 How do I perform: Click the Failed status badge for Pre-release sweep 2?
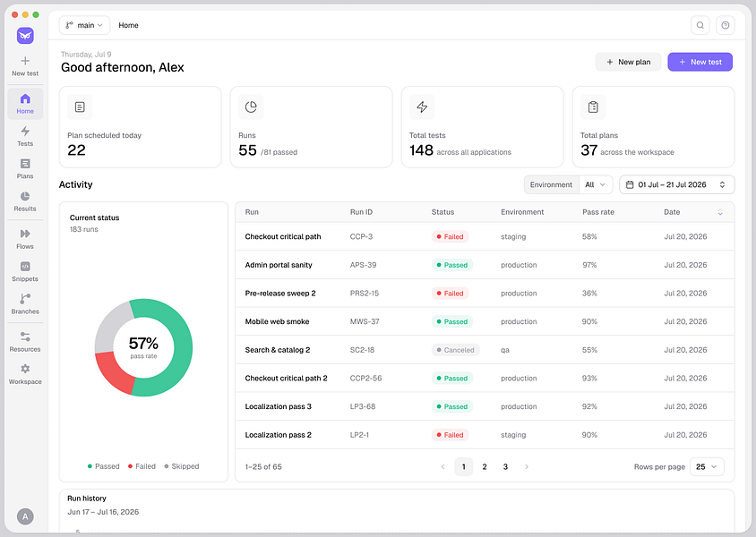(450, 294)
